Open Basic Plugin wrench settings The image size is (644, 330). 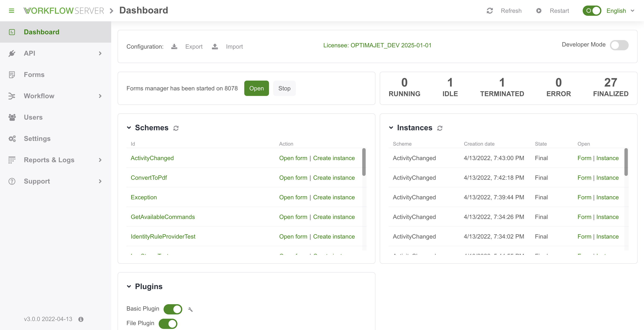pyautogui.click(x=190, y=310)
